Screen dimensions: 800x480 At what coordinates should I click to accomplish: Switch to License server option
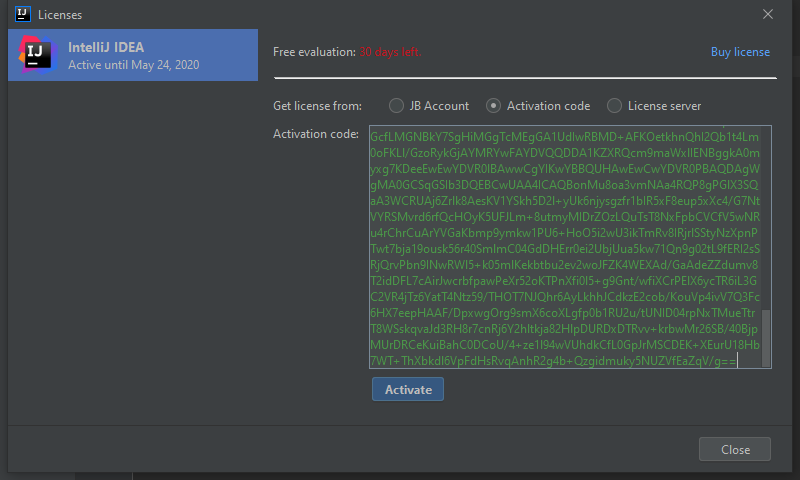(615, 106)
